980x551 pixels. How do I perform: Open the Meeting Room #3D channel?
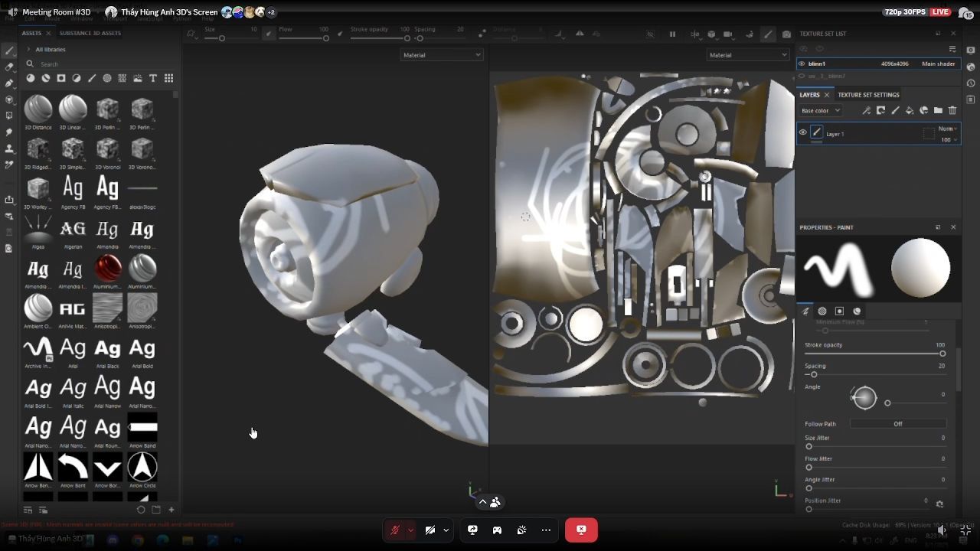[x=57, y=12]
